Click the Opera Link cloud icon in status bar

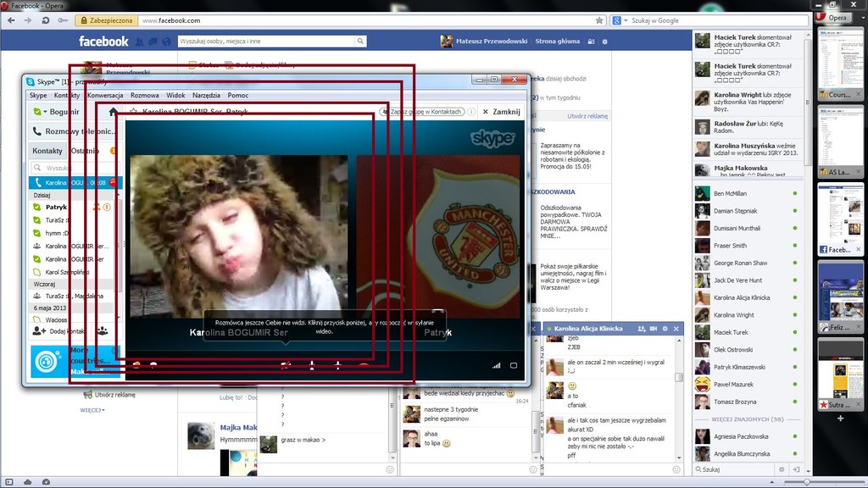[x=27, y=482]
